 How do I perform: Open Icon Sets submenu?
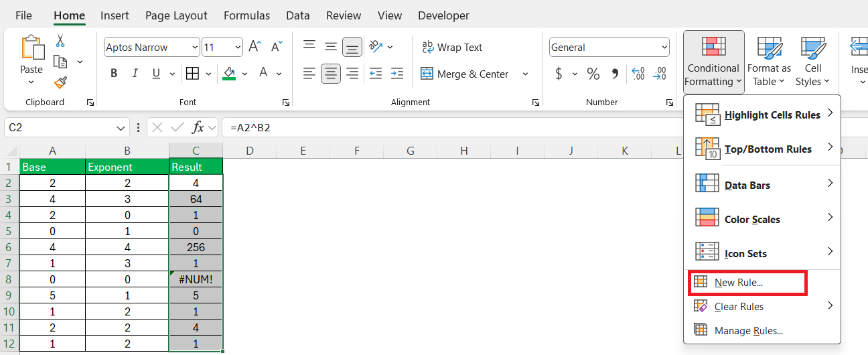[x=762, y=253]
